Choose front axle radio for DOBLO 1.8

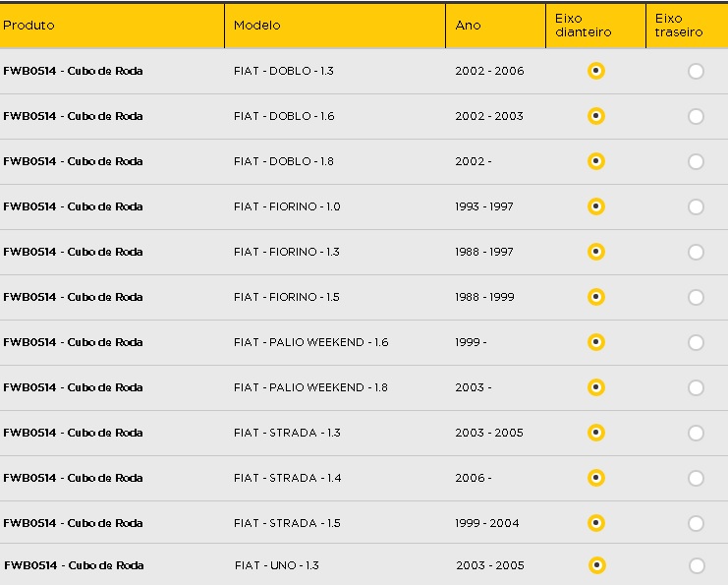596,161
